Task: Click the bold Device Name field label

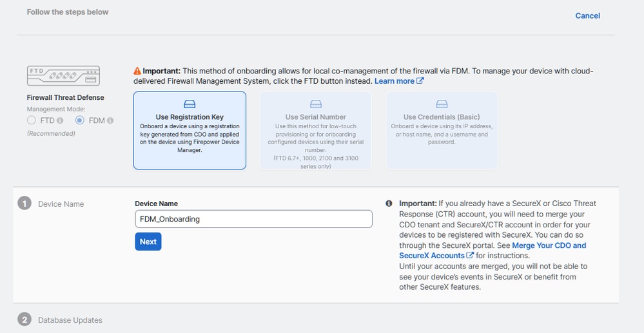Action: 156,204
